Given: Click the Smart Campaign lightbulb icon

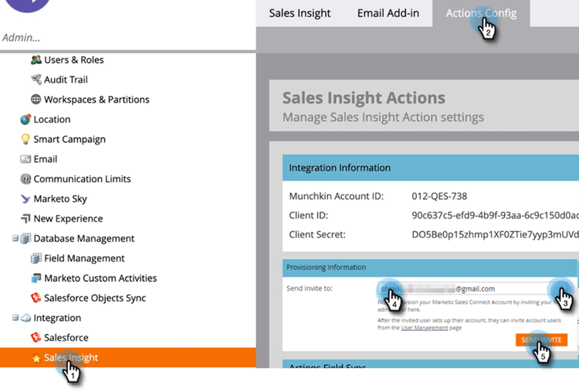Looking at the screenshot, I should tap(25, 139).
